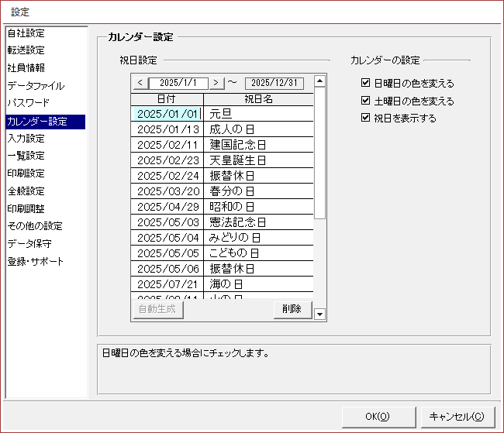Select the 2025/01/01 date cell
Image resolution: width=504 pixels, height=433 pixels.
167,113
